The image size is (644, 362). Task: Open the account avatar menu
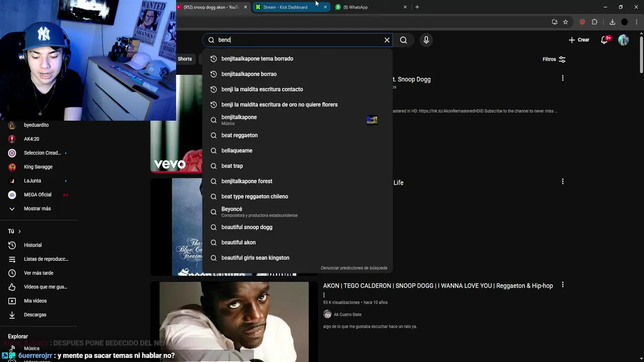[623, 40]
